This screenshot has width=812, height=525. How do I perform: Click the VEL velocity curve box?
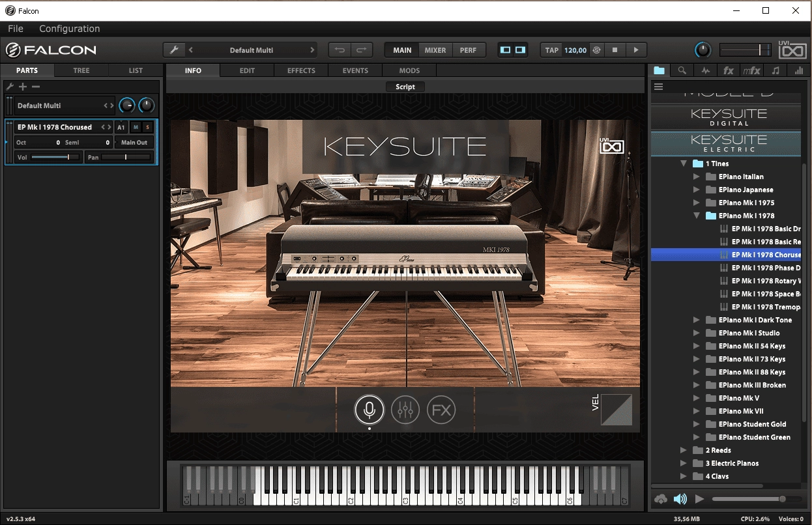click(x=616, y=409)
